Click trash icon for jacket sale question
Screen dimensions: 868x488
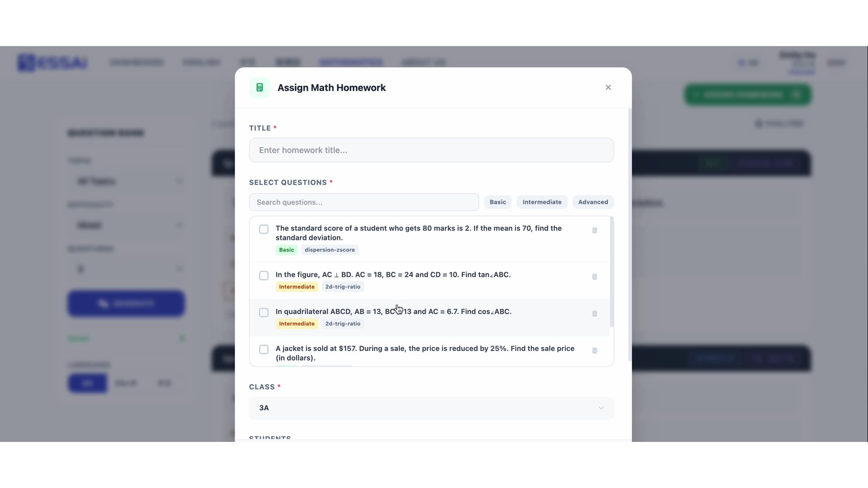coord(594,351)
